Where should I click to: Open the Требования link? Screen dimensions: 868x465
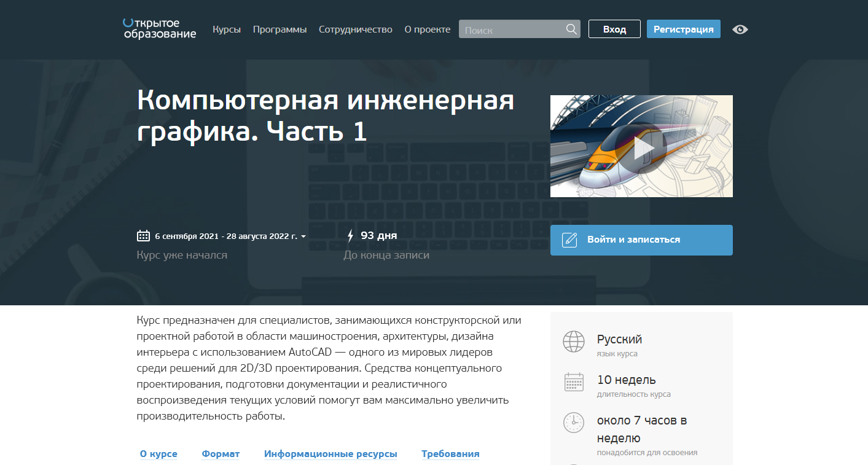click(450, 453)
